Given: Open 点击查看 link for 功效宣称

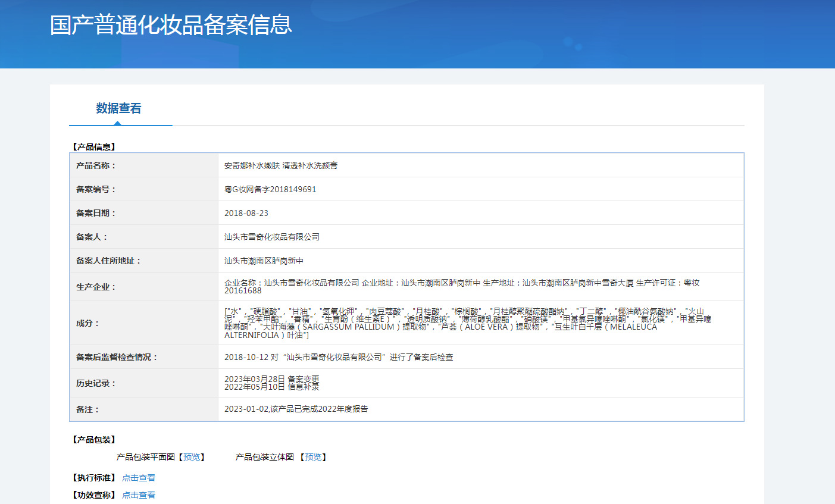Looking at the screenshot, I should [139, 495].
